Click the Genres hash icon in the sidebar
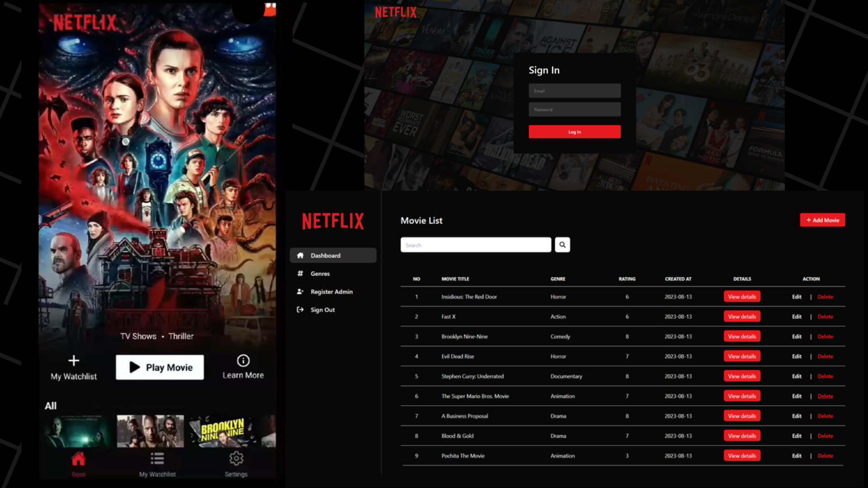The width and height of the screenshot is (868, 488). (x=300, y=273)
